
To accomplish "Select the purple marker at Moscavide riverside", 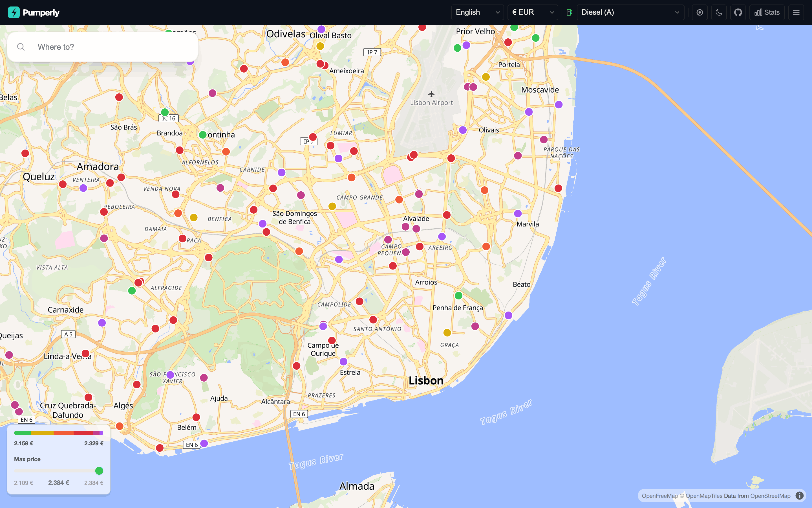I will [x=559, y=104].
